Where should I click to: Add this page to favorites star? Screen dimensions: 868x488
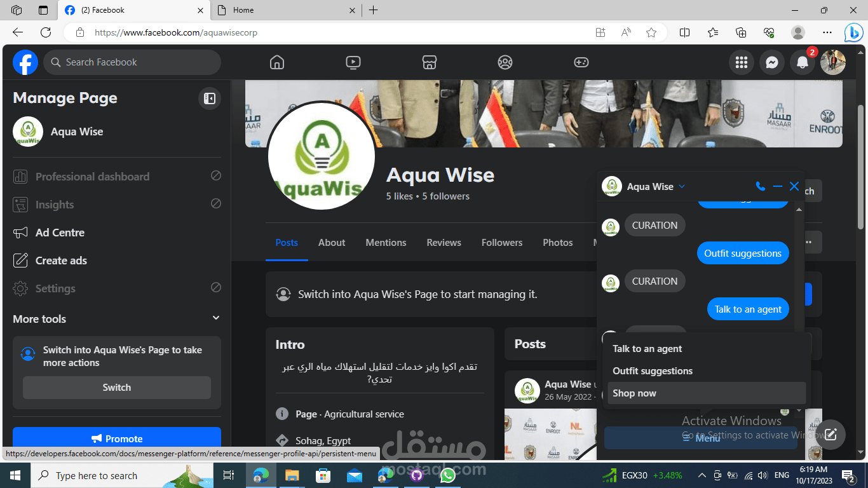click(651, 32)
